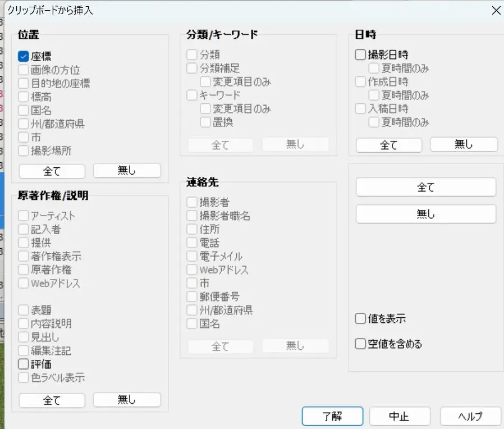
Task: Toggle the 作成日時 checkbox
Action: [x=360, y=81]
